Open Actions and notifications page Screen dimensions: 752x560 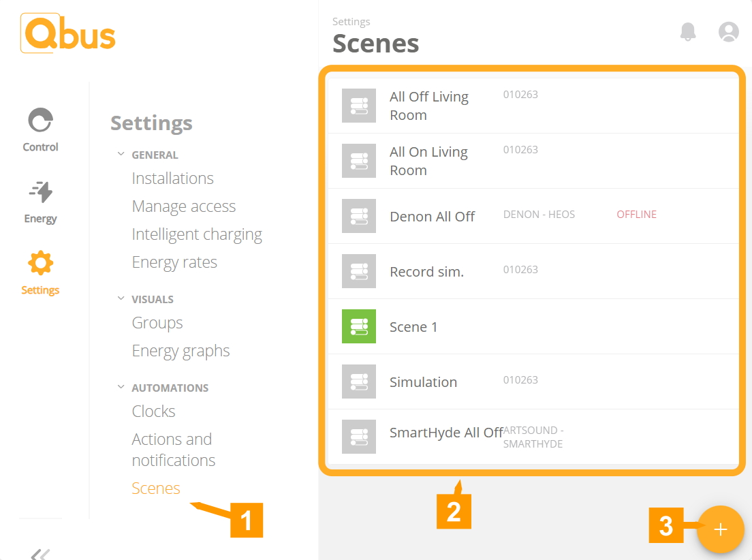pyautogui.click(x=174, y=450)
